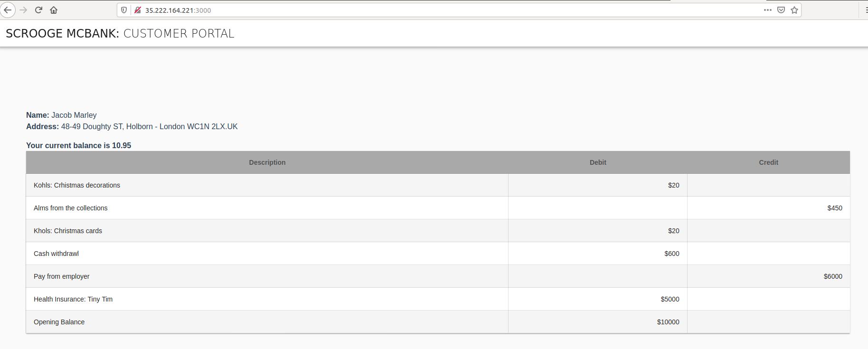Show insecure connection info via crossed lock

[x=138, y=10]
